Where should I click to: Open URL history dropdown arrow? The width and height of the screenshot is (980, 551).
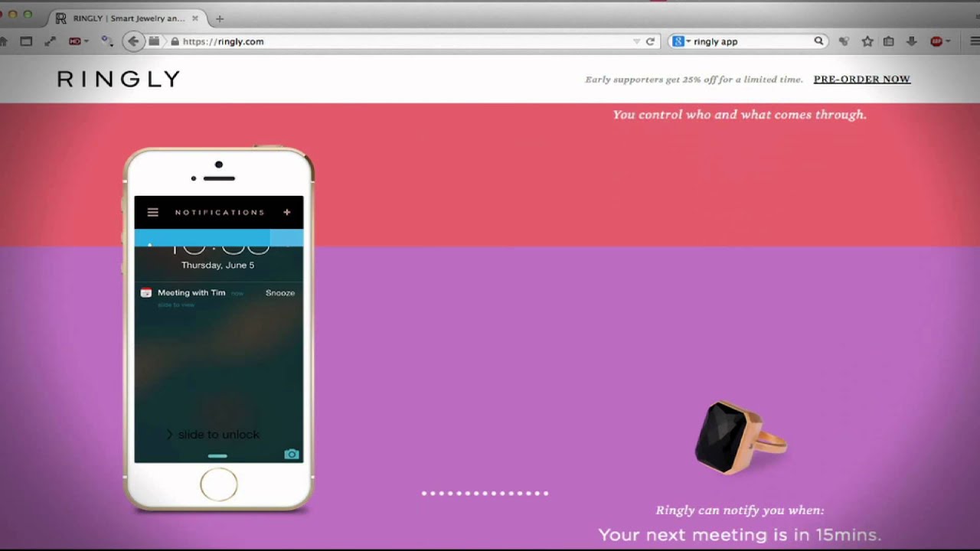636,41
